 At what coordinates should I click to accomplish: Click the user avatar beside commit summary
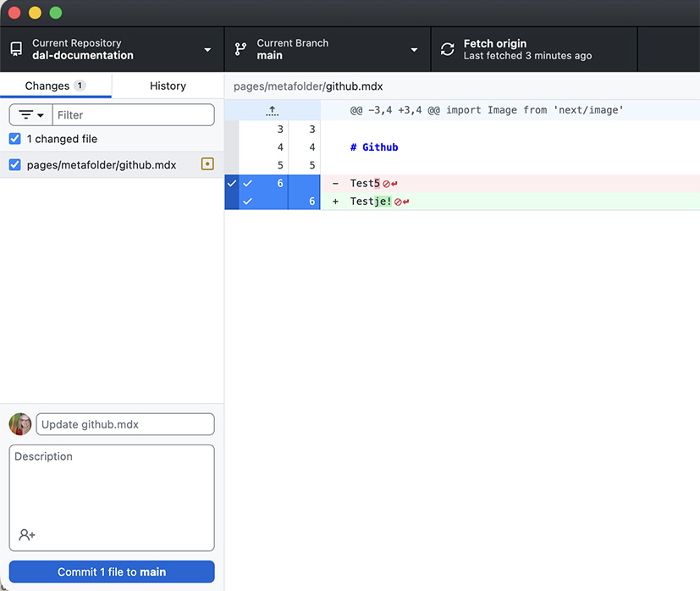coord(20,424)
